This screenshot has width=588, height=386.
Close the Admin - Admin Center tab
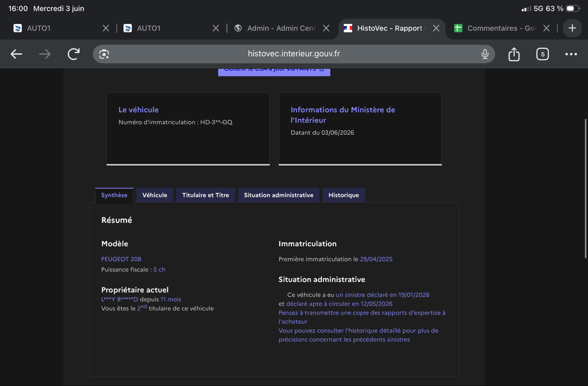[326, 28]
